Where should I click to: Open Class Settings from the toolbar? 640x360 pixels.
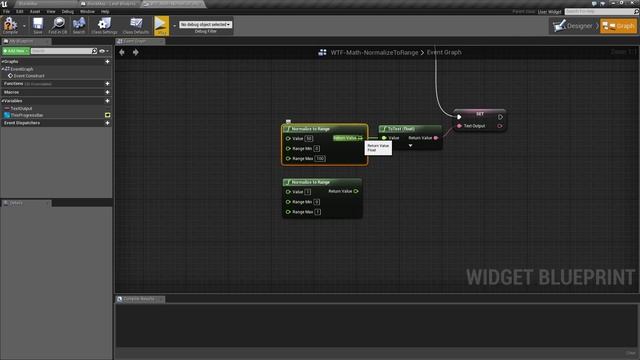[104, 24]
